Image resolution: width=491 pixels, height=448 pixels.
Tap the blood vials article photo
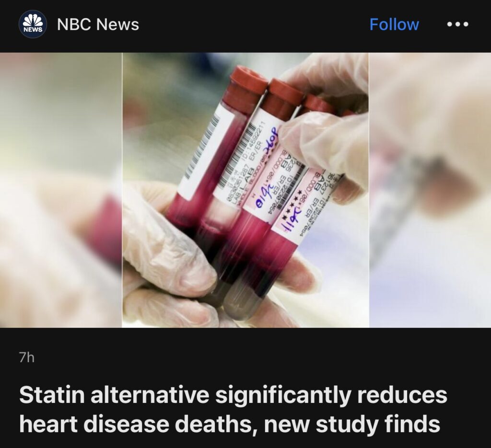pos(245,190)
